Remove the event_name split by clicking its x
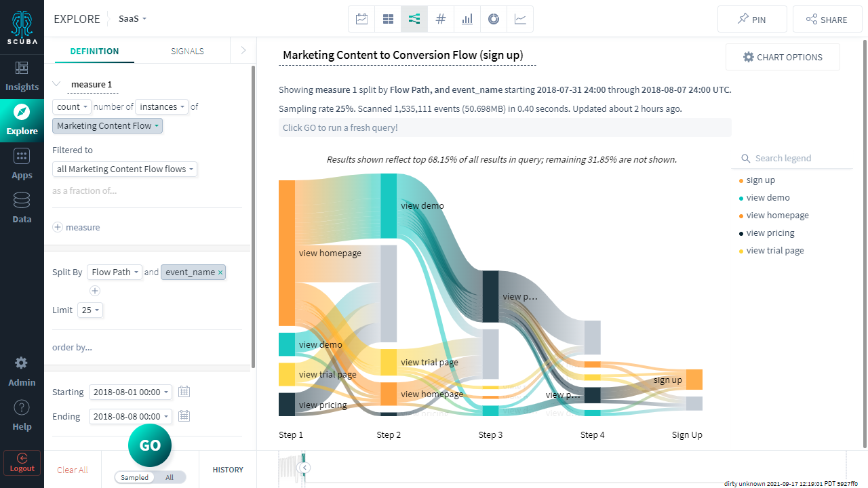 tap(220, 272)
